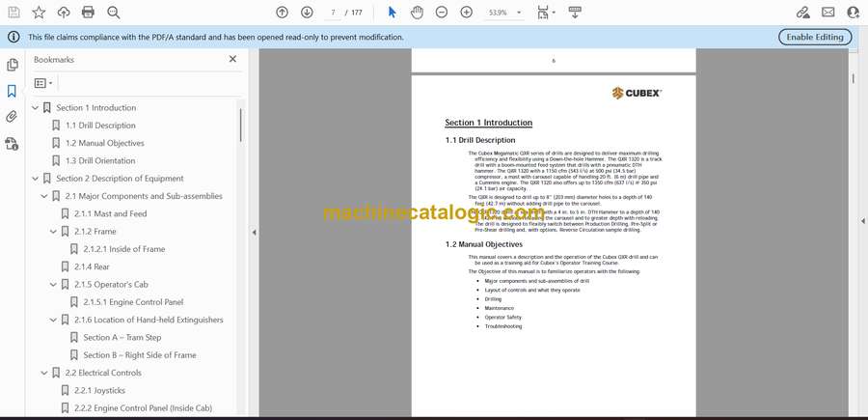Select the 2.2 Electrical Controls bookmark
The image size is (868, 420).
click(103, 373)
